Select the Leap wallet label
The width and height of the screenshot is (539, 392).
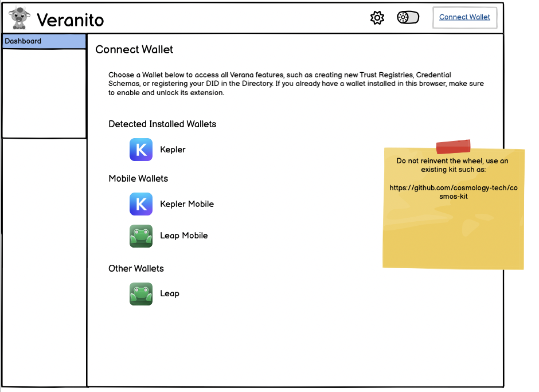click(170, 294)
